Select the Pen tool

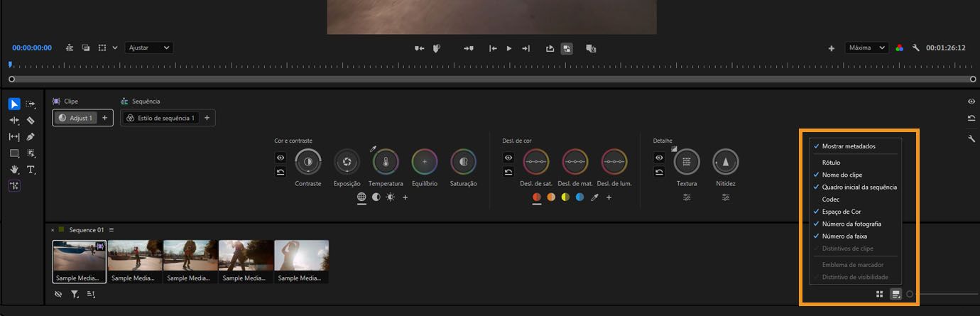pos(31,137)
